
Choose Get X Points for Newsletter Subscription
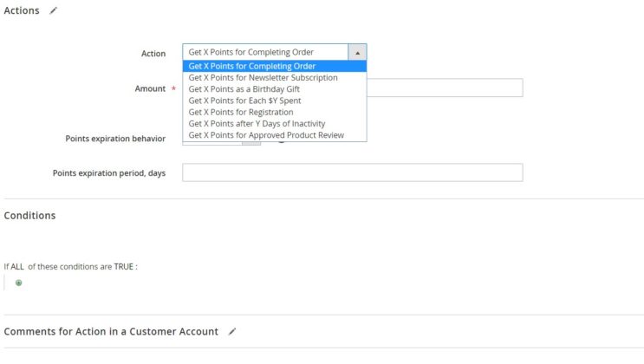263,77
